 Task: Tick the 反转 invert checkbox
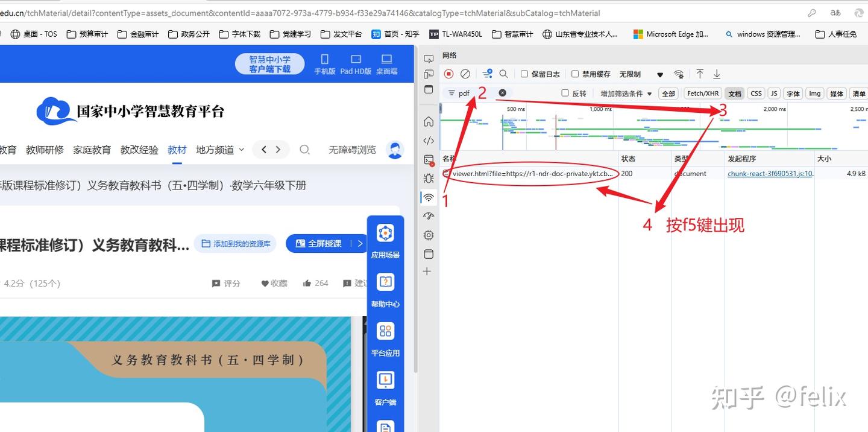click(565, 93)
